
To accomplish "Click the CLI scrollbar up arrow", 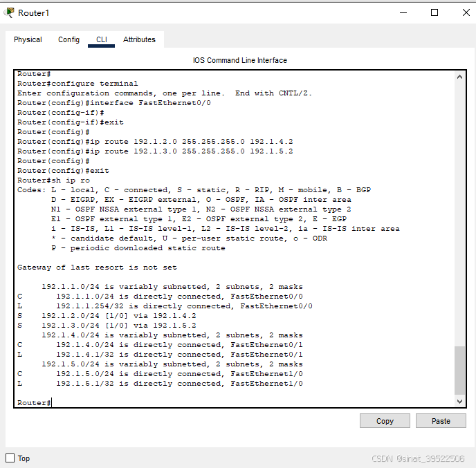I will (x=459, y=77).
